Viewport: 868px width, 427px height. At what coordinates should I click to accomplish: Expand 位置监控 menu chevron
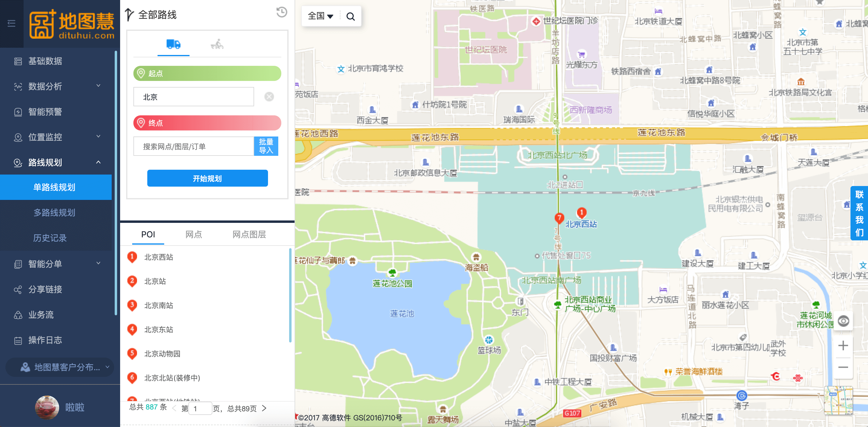[98, 136]
